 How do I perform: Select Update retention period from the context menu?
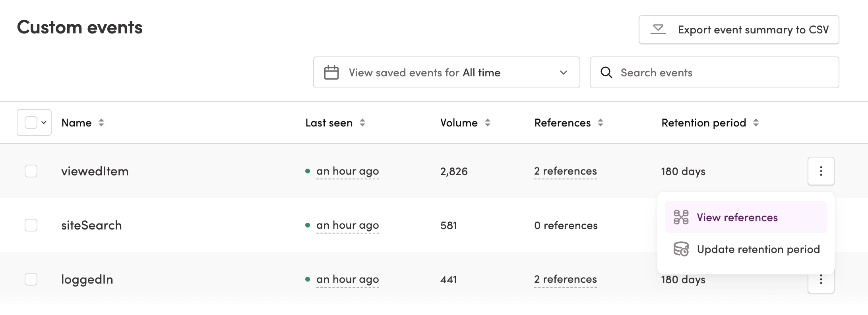point(758,249)
